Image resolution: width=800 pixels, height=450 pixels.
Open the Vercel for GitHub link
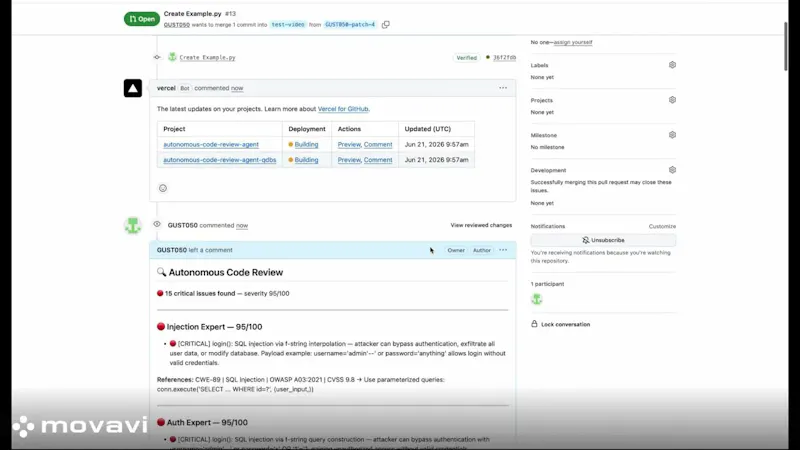point(343,109)
